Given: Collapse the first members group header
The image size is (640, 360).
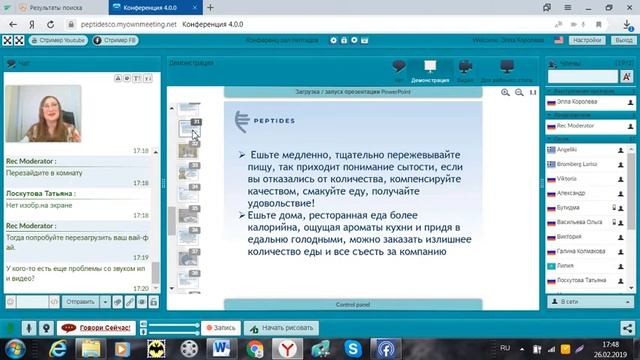Looking at the screenshot, I should point(591,91).
